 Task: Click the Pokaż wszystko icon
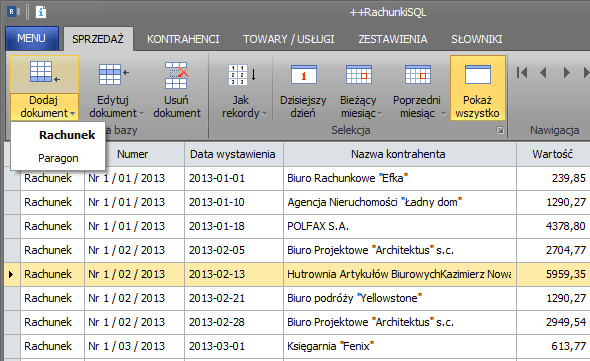(477, 74)
